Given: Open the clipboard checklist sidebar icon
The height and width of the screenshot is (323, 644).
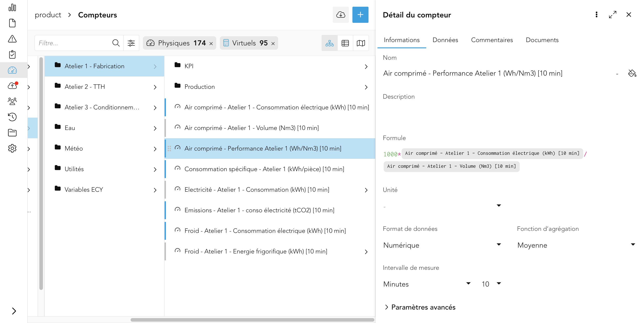Looking at the screenshot, I should tap(12, 55).
